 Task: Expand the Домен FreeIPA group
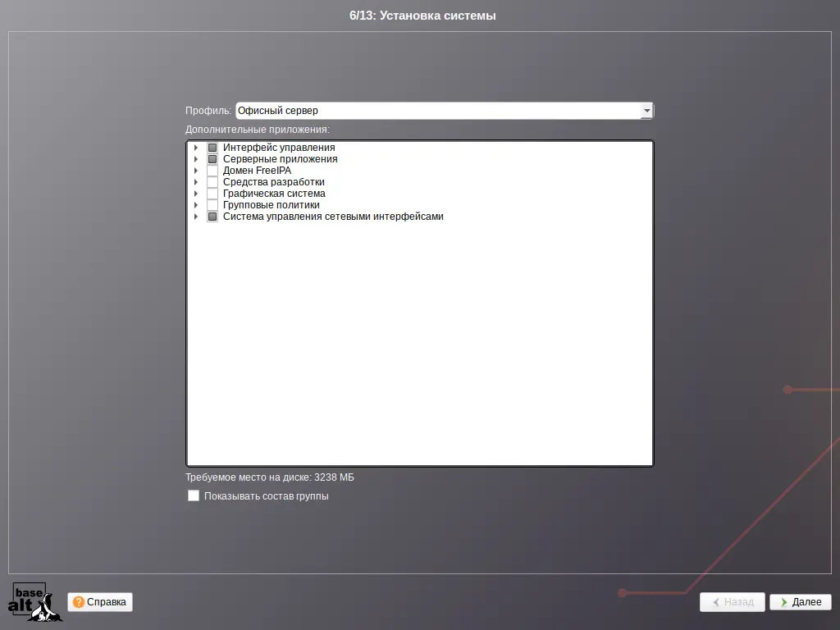pos(196,171)
